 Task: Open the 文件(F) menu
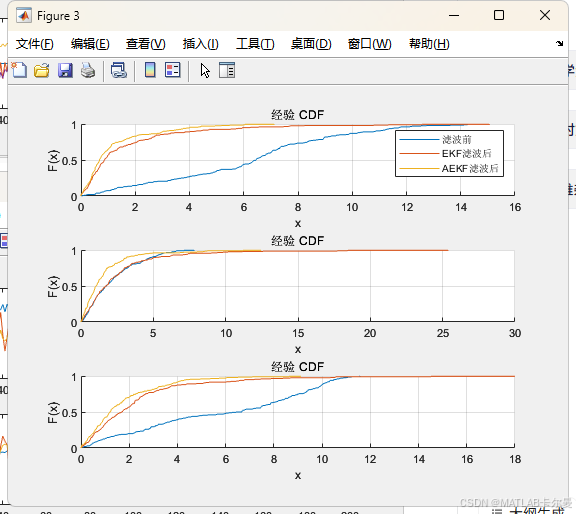[x=35, y=44]
